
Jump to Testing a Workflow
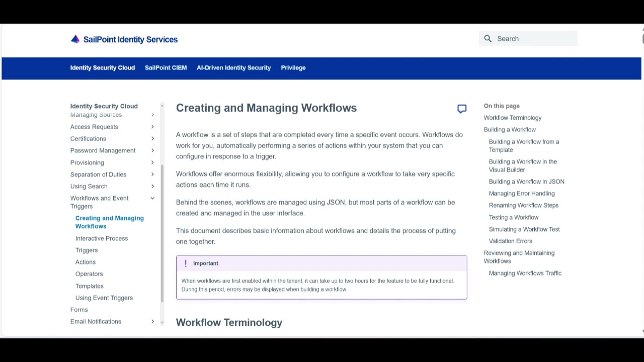(x=514, y=217)
